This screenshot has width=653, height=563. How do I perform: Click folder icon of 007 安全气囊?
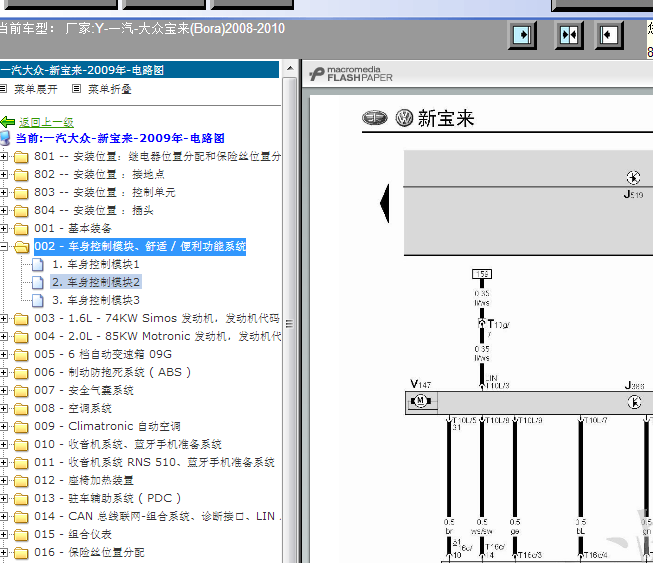[21, 391]
